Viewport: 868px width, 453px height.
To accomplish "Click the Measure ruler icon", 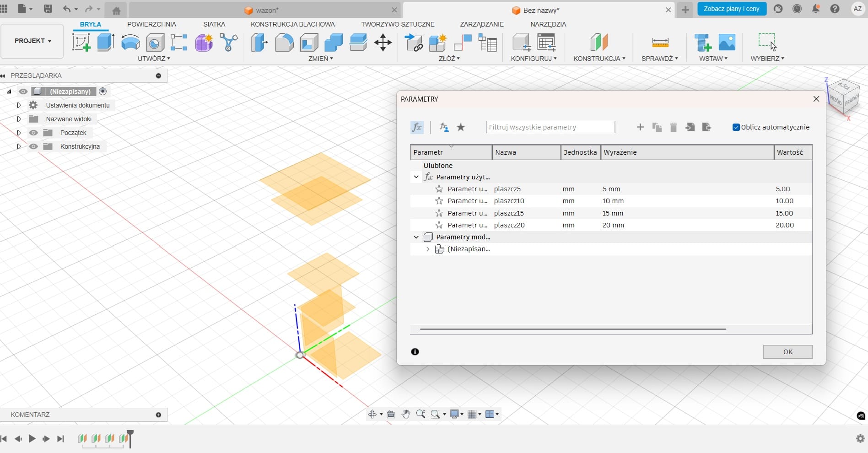I will (x=660, y=43).
